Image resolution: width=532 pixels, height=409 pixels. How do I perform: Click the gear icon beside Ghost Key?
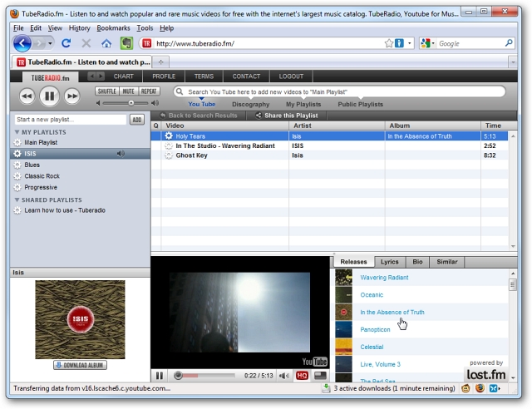pos(169,155)
